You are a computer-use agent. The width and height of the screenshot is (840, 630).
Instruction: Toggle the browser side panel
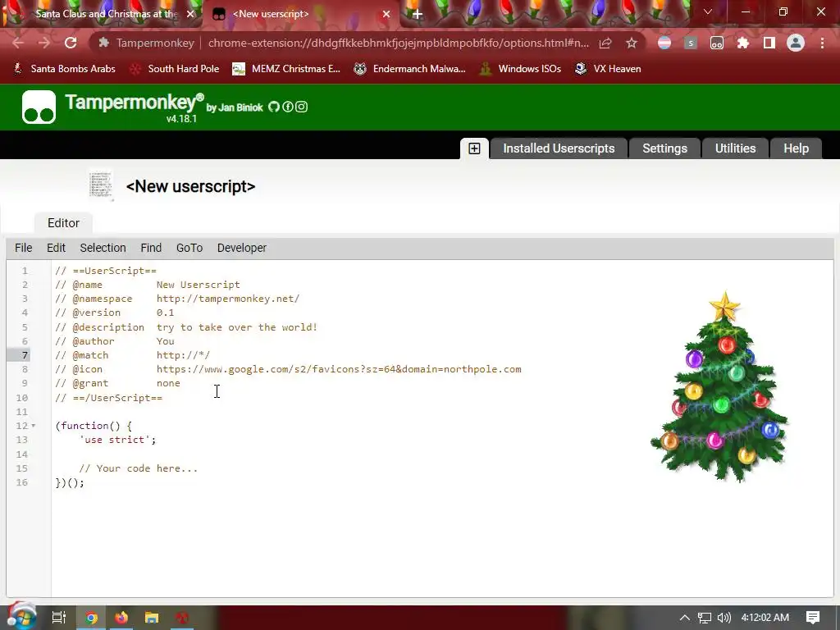[x=769, y=43]
